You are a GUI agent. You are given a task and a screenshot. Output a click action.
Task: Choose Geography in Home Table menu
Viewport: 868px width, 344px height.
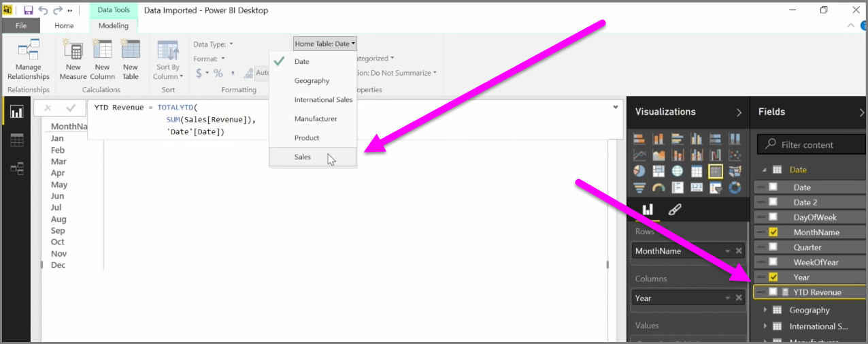coord(313,80)
